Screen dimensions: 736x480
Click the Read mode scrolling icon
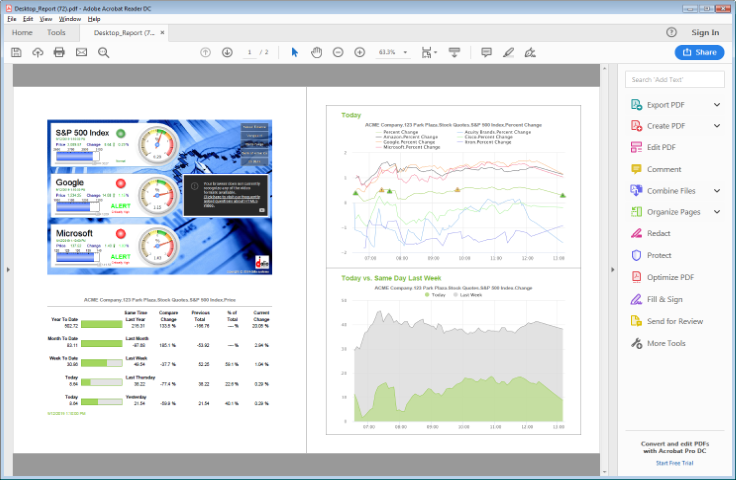[454, 52]
